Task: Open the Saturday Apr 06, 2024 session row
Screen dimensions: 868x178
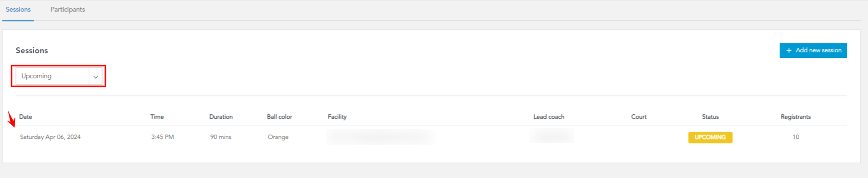Action: click(431, 137)
